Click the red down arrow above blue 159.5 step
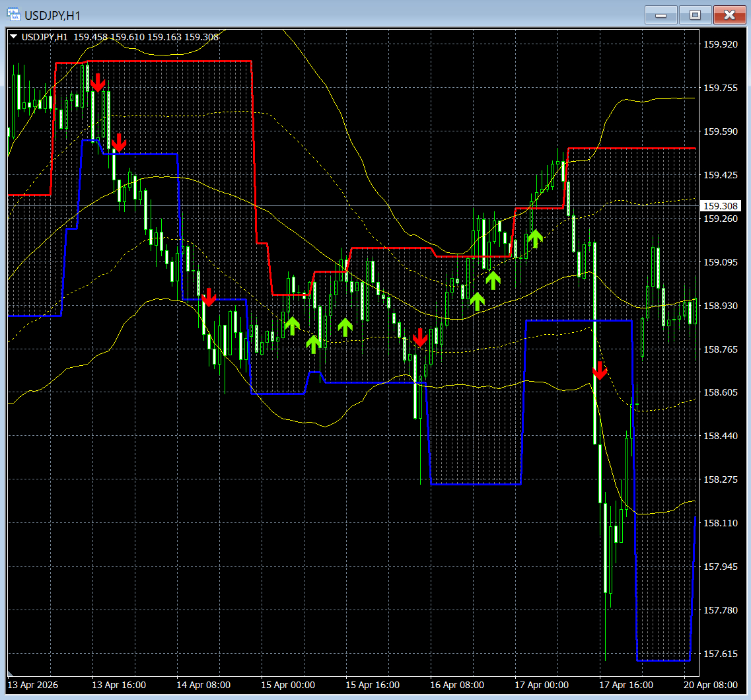 [119, 143]
